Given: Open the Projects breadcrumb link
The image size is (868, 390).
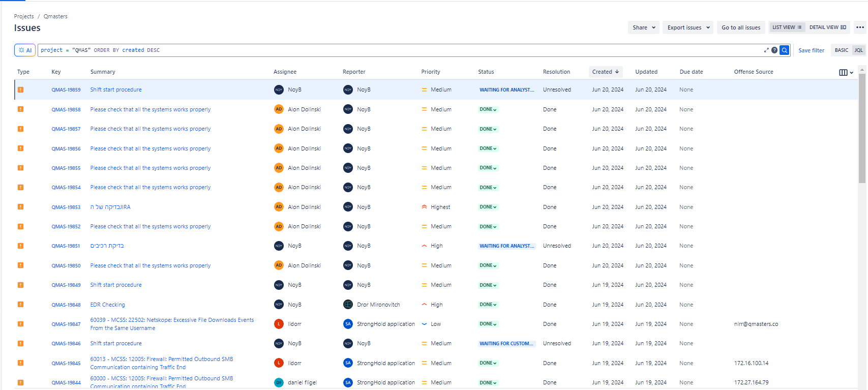Looking at the screenshot, I should (x=24, y=16).
